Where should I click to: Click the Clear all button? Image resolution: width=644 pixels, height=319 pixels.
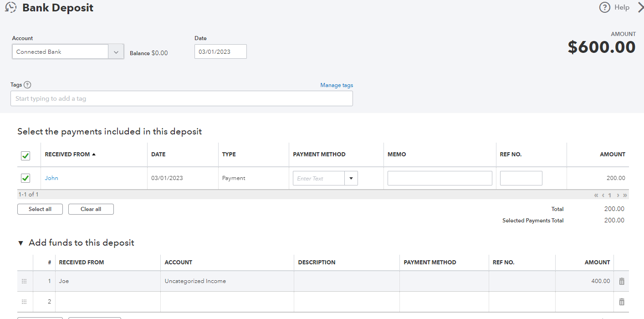click(91, 209)
